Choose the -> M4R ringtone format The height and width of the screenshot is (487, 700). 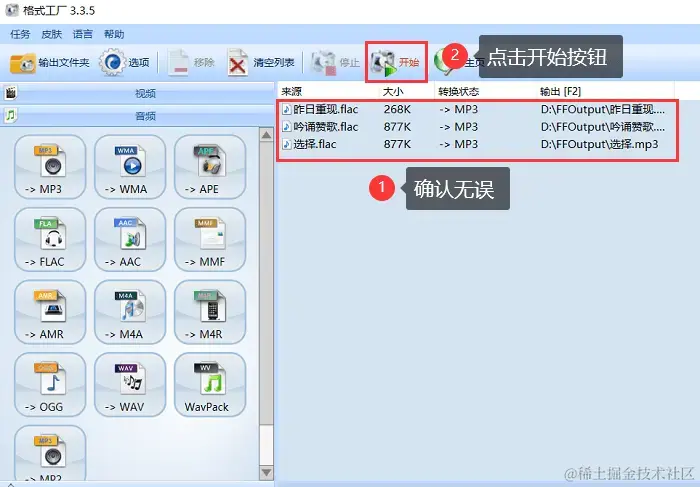click(x=210, y=312)
